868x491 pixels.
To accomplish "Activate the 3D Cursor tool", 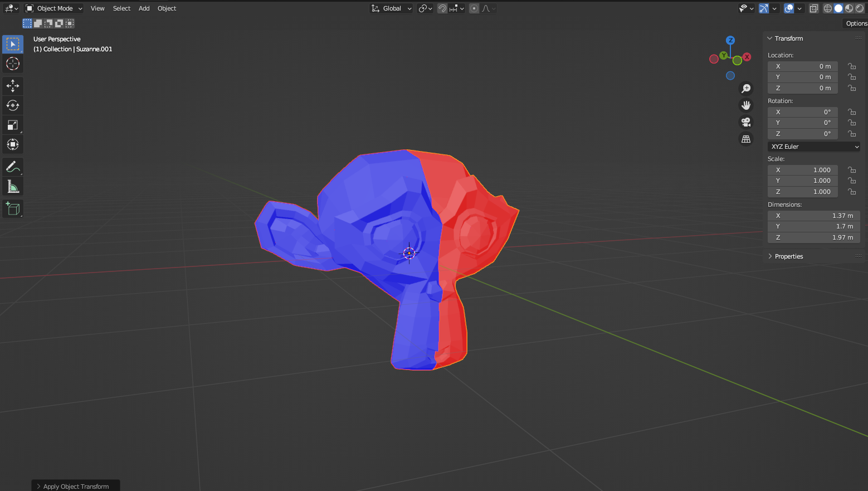I will [13, 64].
